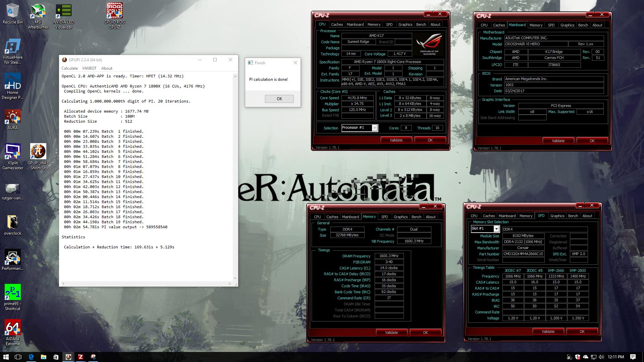Open the About menu in GPUPI

(x=107, y=68)
